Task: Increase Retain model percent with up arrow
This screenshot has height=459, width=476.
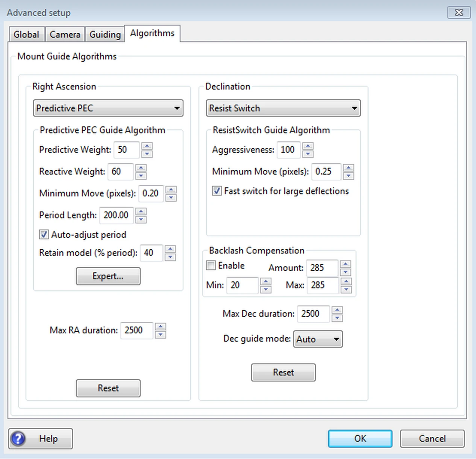Action: pos(170,249)
